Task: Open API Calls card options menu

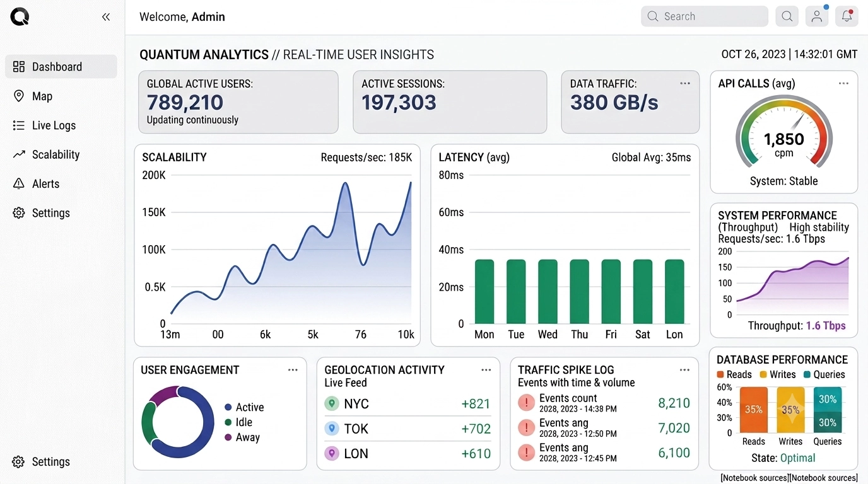Action: pos(843,83)
